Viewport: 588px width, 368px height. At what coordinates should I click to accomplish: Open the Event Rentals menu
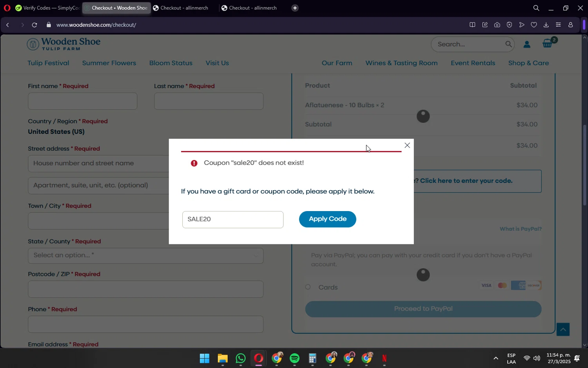click(473, 63)
